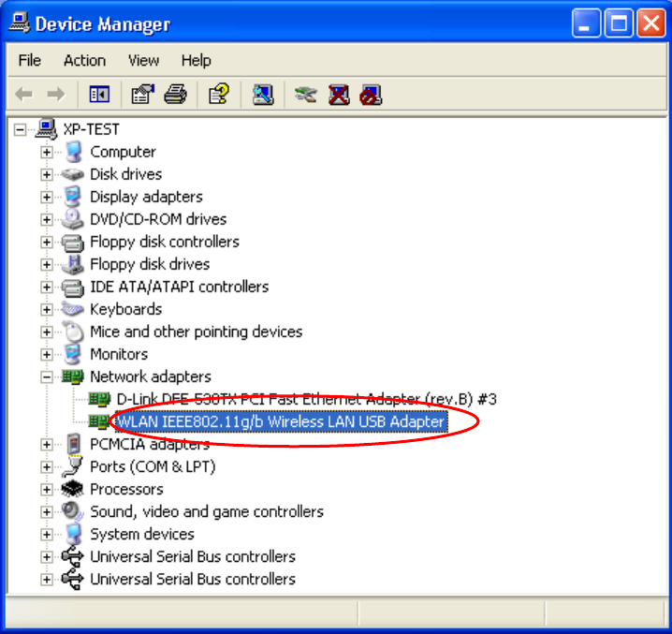672x634 pixels.
Task: Expand the System devices node
Action: 46,535
